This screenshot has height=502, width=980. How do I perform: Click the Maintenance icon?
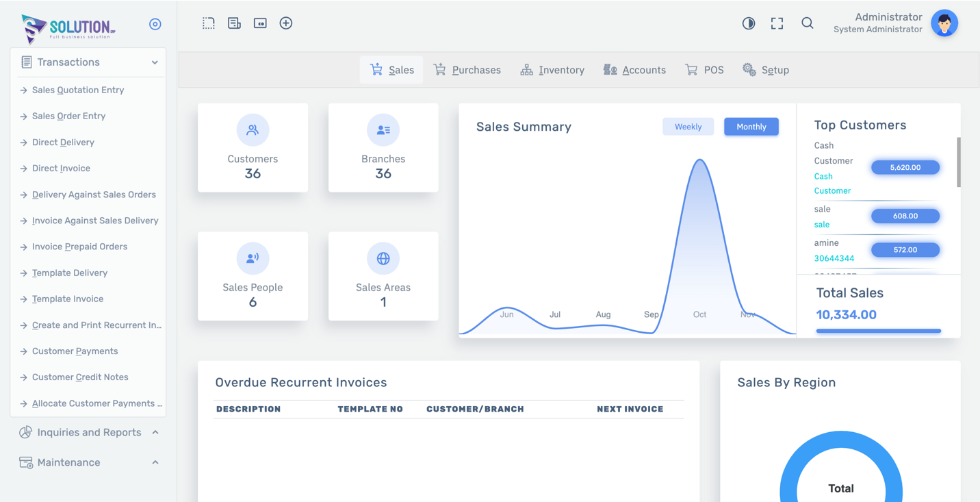pos(26,462)
